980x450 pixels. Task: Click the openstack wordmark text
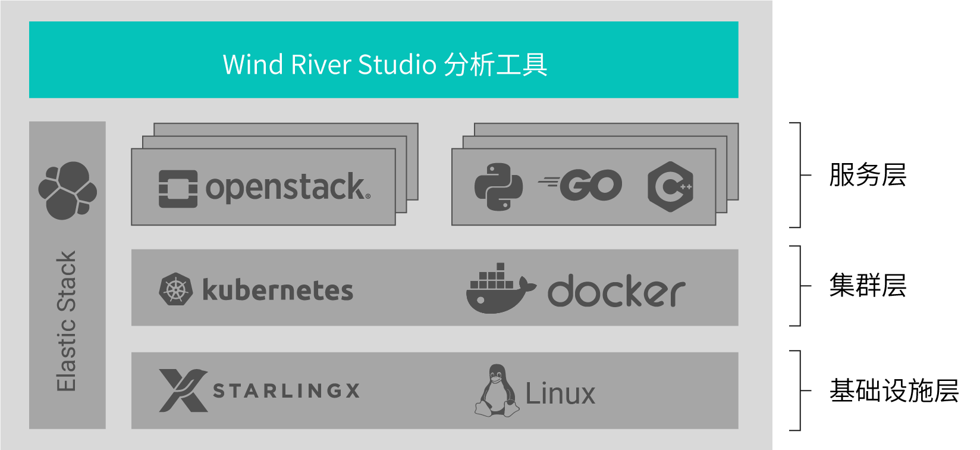288,188
